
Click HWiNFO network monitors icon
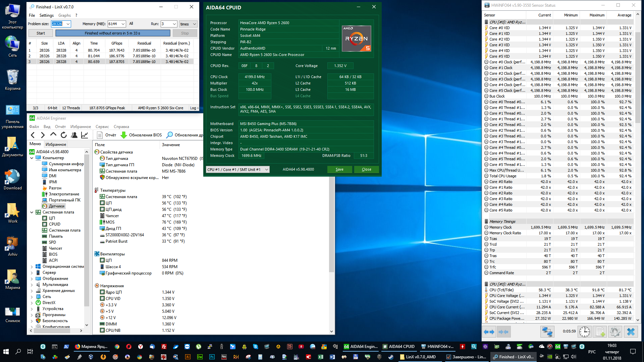tap(547, 332)
